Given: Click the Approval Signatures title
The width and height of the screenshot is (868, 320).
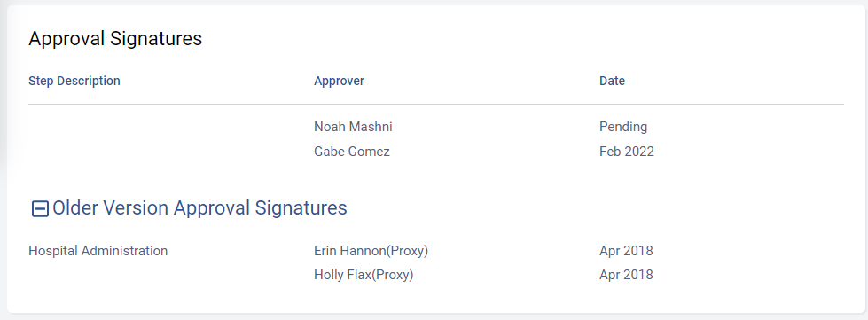Looking at the screenshot, I should [x=115, y=39].
